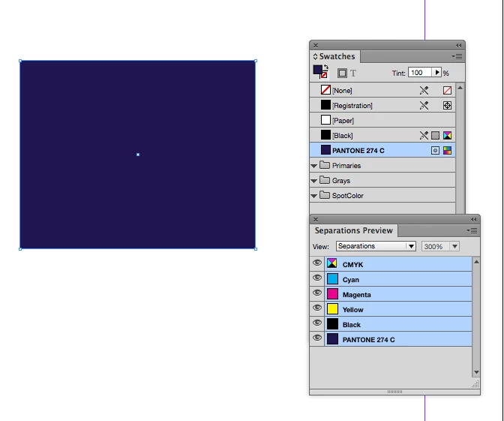
Task: Click the None color type icon
Action: 447,90
